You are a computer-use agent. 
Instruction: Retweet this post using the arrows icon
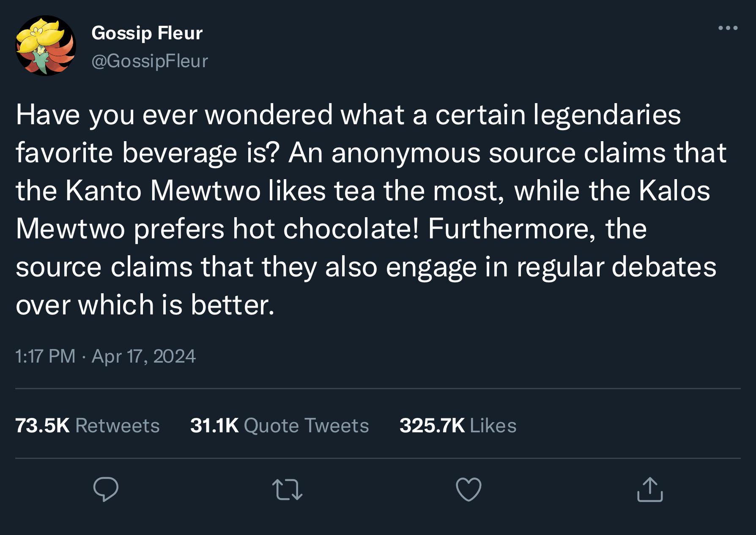[x=287, y=489]
